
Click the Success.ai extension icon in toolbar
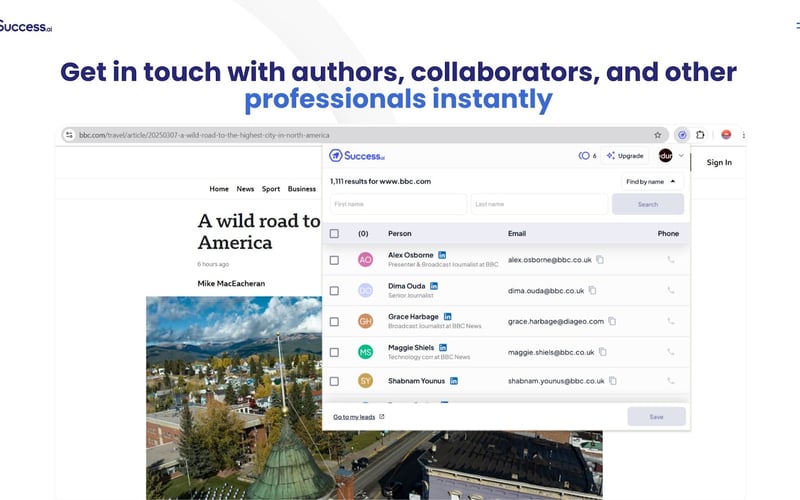pos(682,135)
